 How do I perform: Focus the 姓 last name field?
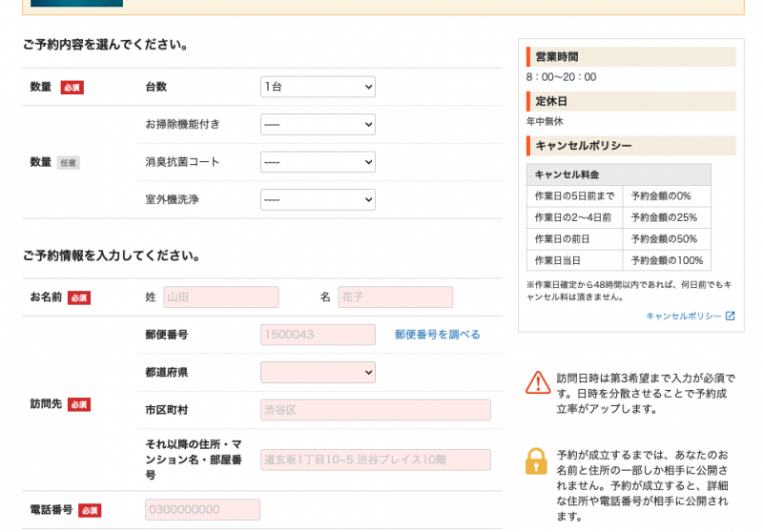(221, 297)
